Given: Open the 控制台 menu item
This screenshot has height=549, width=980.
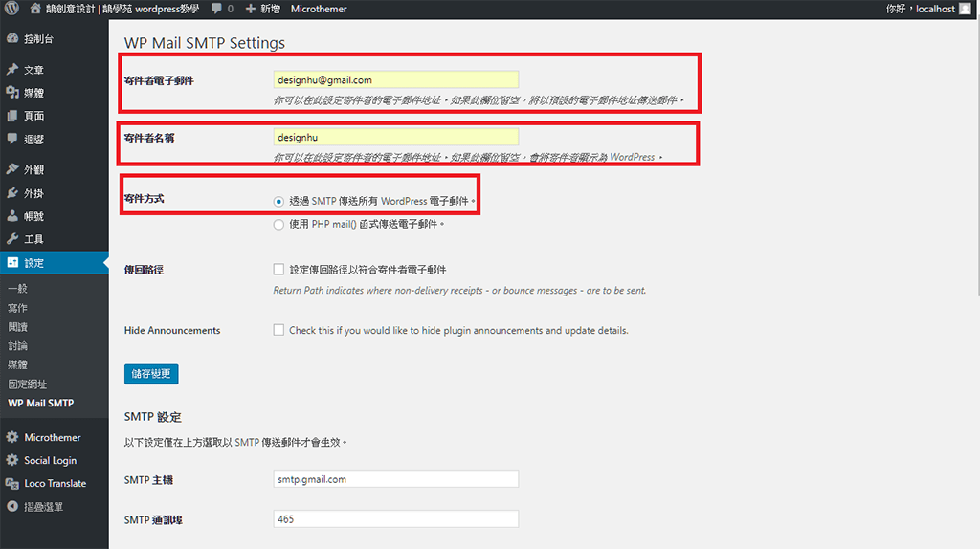Looking at the screenshot, I should [55, 38].
